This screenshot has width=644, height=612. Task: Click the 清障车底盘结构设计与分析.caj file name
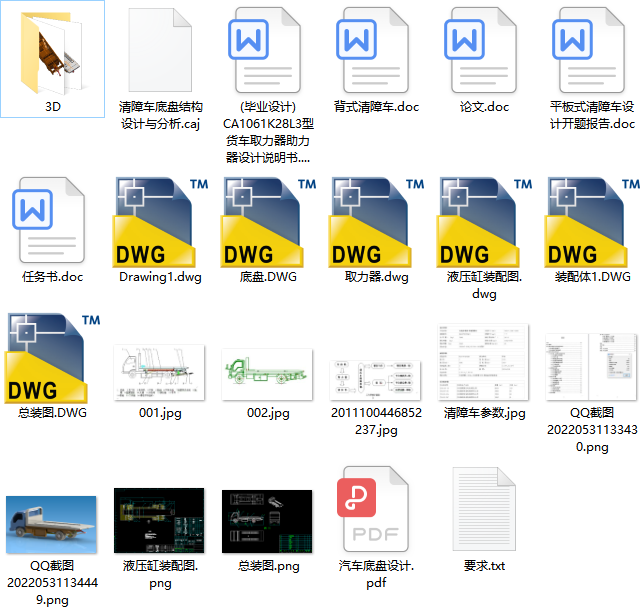(x=160, y=115)
